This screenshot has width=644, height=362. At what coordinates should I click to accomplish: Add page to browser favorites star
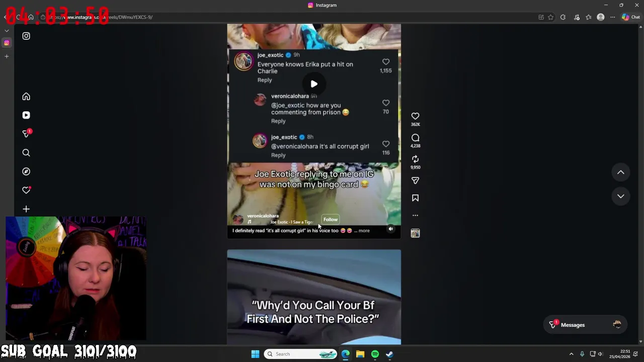tap(551, 17)
